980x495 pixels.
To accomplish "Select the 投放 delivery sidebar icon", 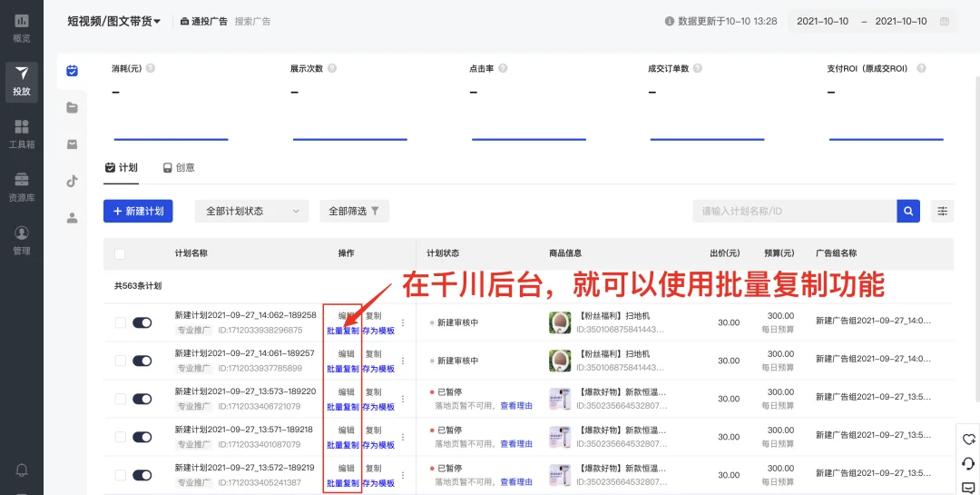I will (21, 82).
